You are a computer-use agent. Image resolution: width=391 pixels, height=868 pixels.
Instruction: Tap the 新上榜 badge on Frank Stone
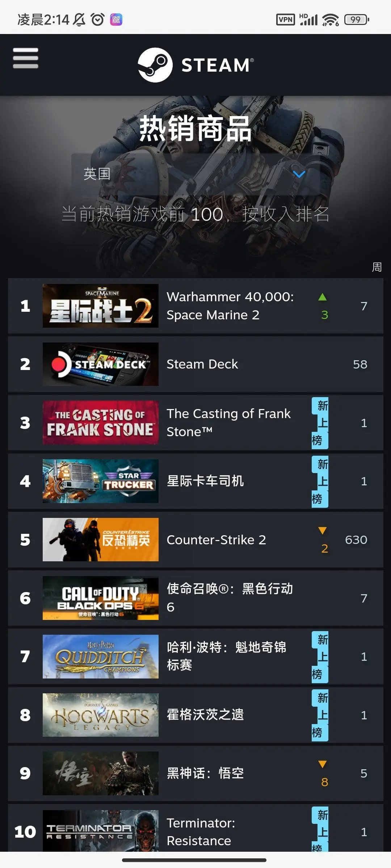pos(320,423)
